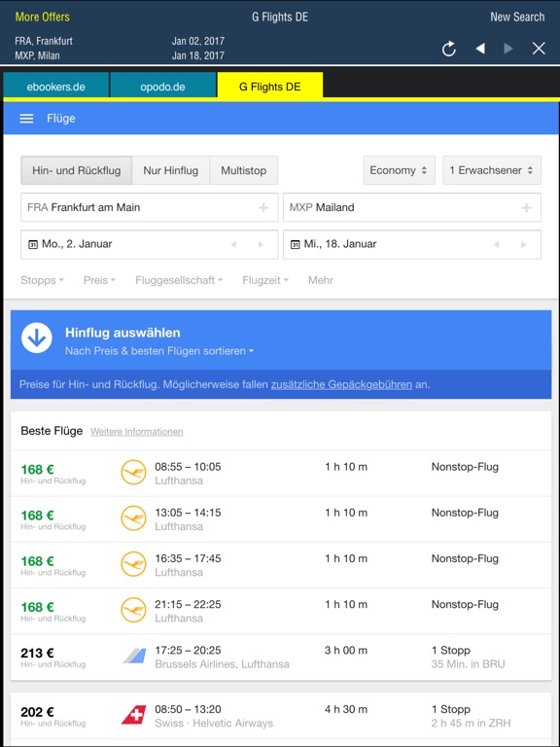Open calendar icon for Mo., 2. Januar

33,244
